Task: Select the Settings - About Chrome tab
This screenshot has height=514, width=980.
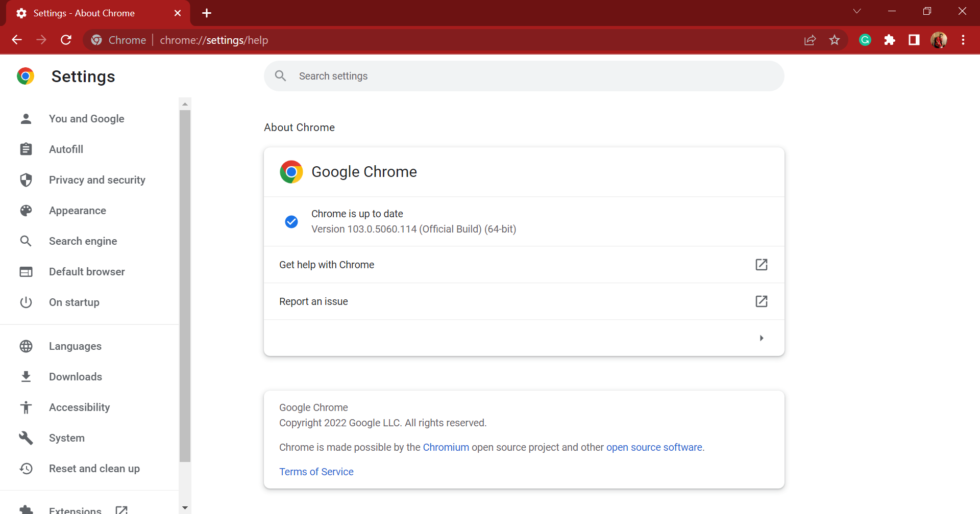Action: coord(98,13)
